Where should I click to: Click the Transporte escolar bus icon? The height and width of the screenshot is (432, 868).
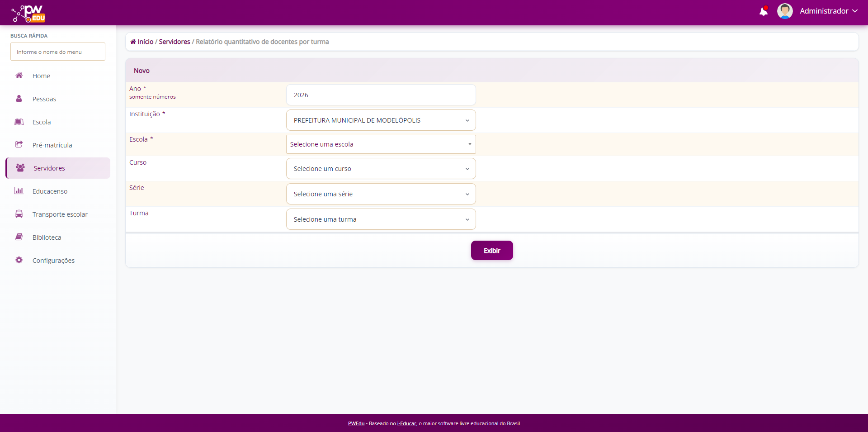tap(19, 214)
